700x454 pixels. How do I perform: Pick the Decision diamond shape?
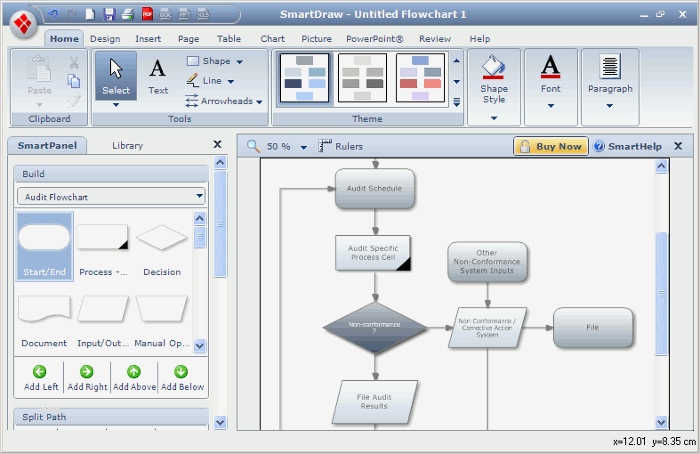pos(162,249)
